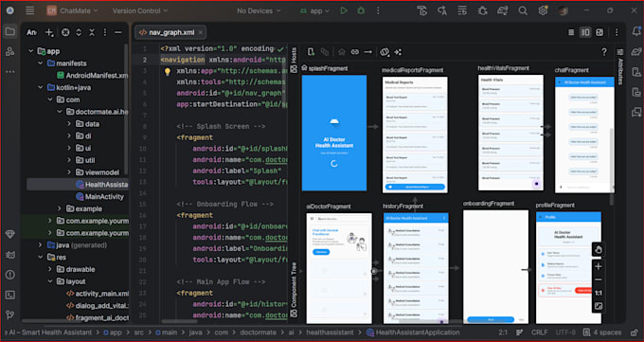Open app run configuration dropdown

click(314, 10)
